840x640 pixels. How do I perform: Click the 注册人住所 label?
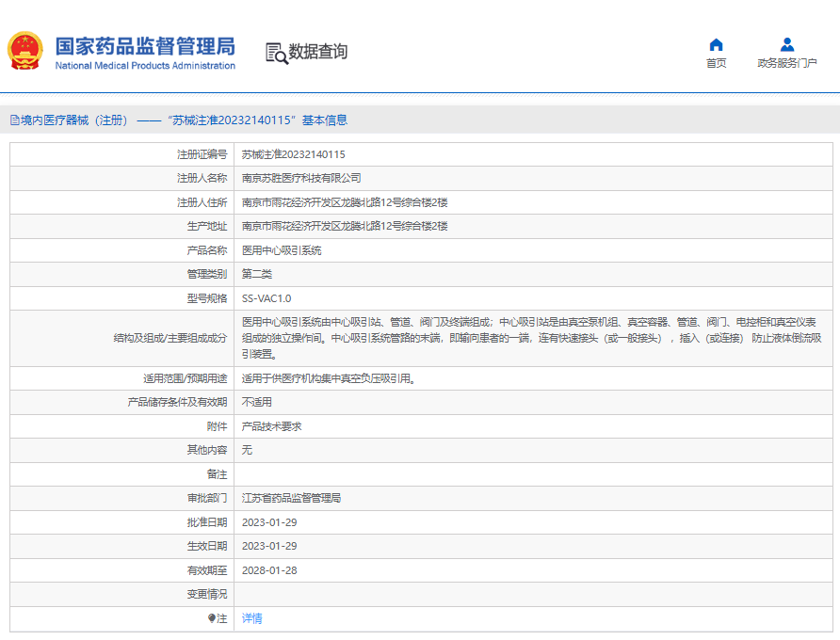click(202, 202)
